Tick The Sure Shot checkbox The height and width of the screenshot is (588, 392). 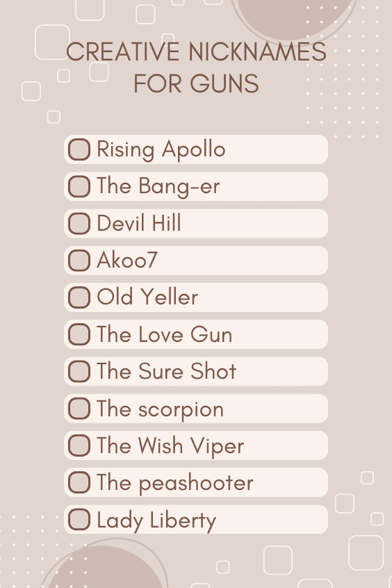79,371
